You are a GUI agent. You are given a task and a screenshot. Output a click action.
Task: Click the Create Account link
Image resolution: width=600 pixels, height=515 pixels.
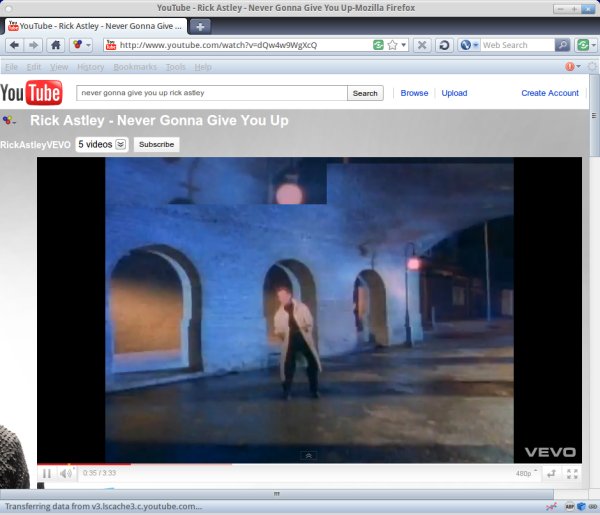pyautogui.click(x=550, y=93)
